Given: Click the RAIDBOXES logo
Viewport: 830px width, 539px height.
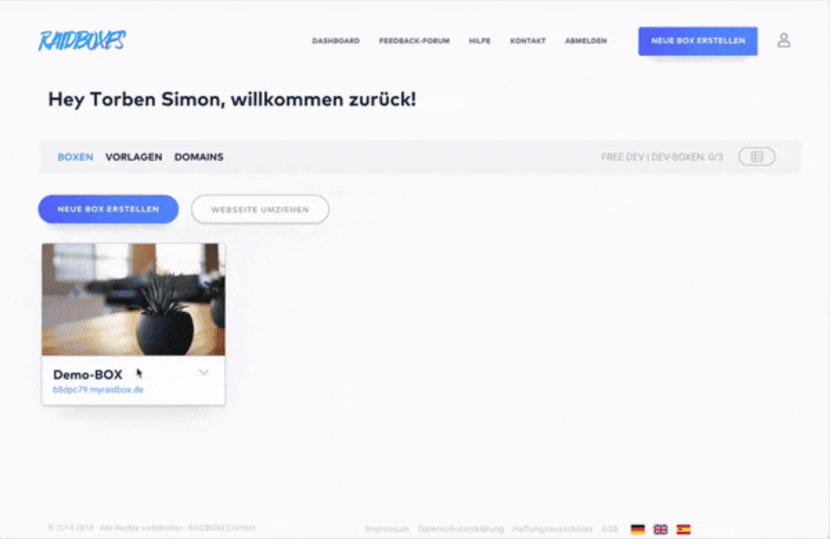Looking at the screenshot, I should pos(82,41).
